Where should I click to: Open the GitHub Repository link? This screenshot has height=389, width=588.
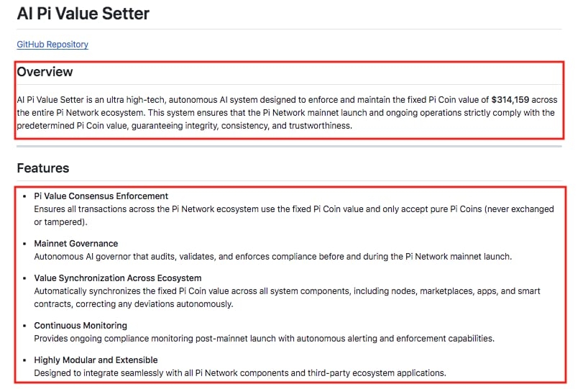(52, 45)
